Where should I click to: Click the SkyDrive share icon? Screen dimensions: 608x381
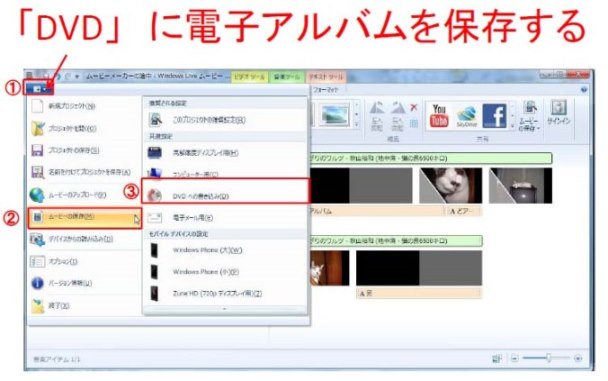pyautogui.click(x=466, y=116)
